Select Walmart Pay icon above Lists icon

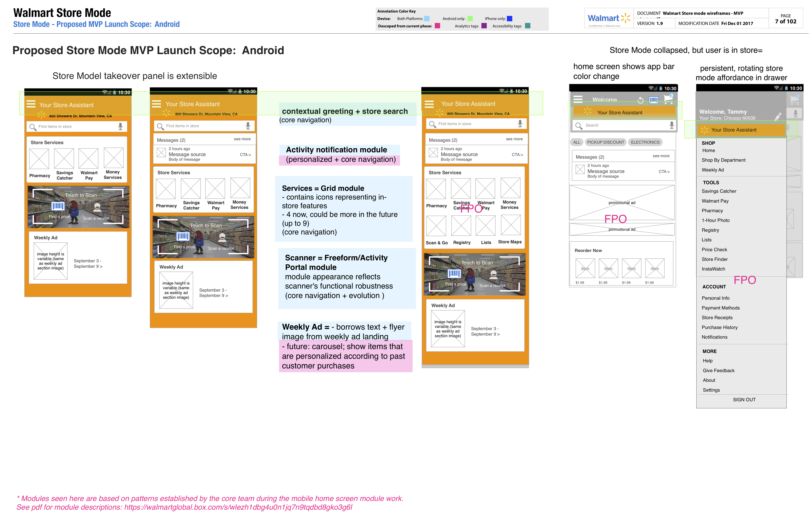point(485,188)
